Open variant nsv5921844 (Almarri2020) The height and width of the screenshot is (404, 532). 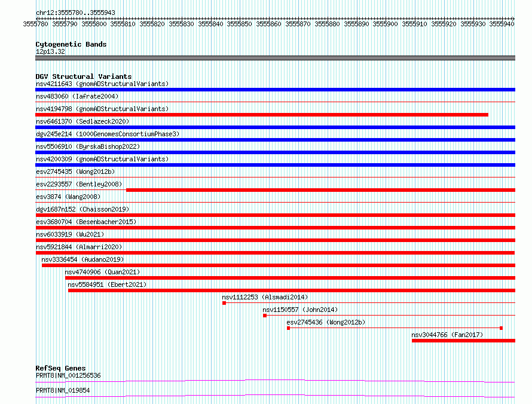(x=79, y=247)
